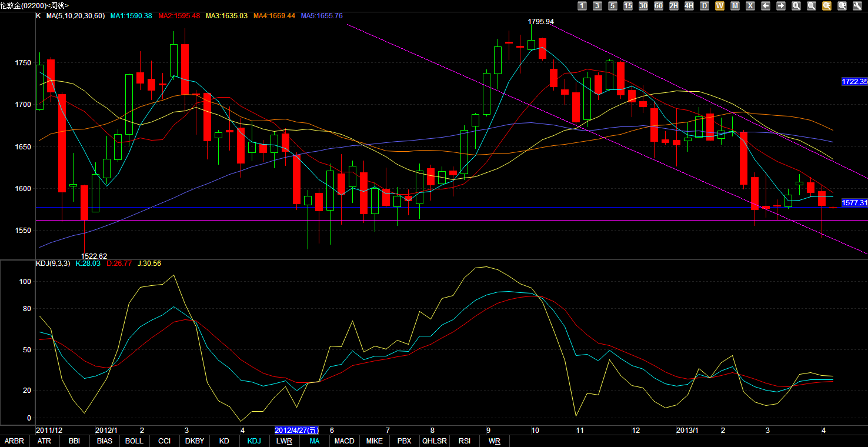Select the MIKE indicator tab

point(374,441)
